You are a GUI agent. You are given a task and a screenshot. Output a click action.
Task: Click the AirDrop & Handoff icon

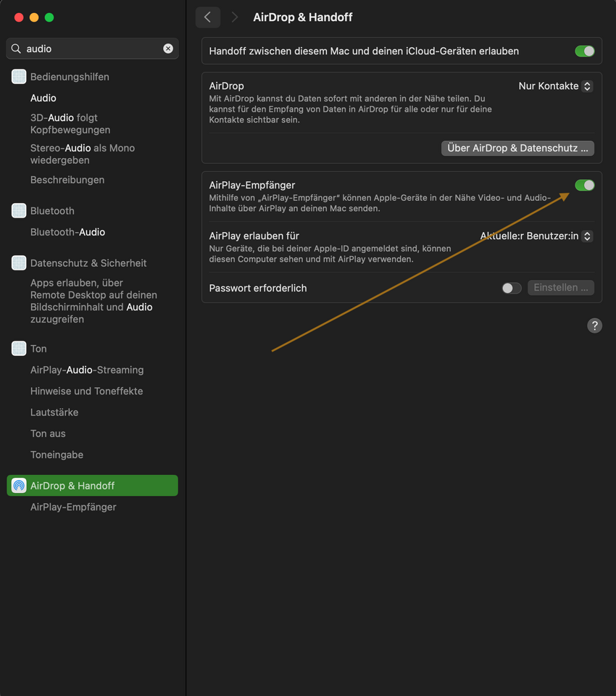(19, 486)
